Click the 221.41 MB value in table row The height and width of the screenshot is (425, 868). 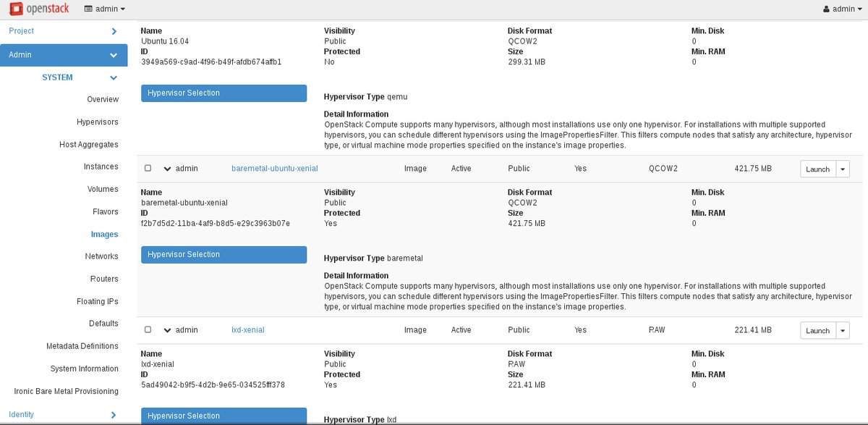click(x=753, y=330)
